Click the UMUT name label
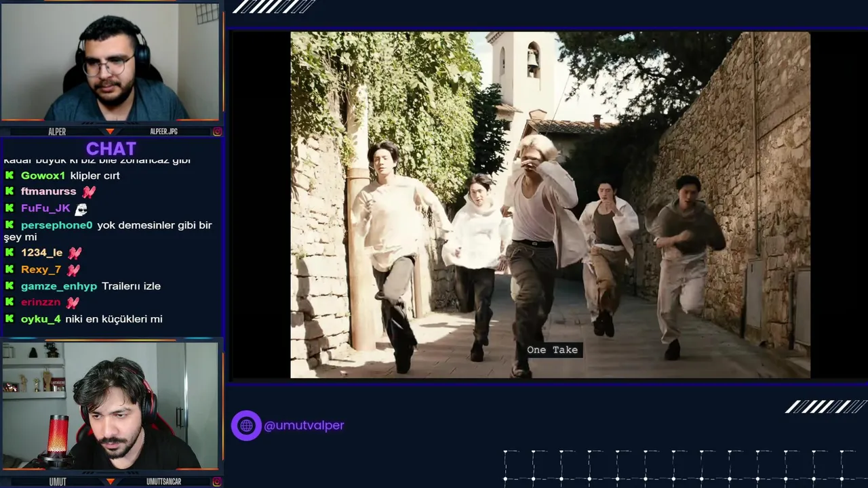The height and width of the screenshot is (488, 868). 58,482
